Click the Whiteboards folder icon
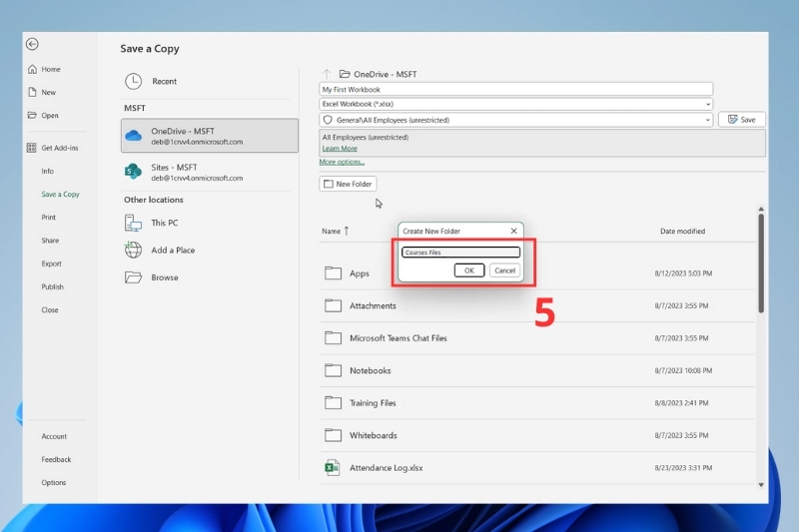Viewport: 799px width, 532px height. tap(333, 435)
